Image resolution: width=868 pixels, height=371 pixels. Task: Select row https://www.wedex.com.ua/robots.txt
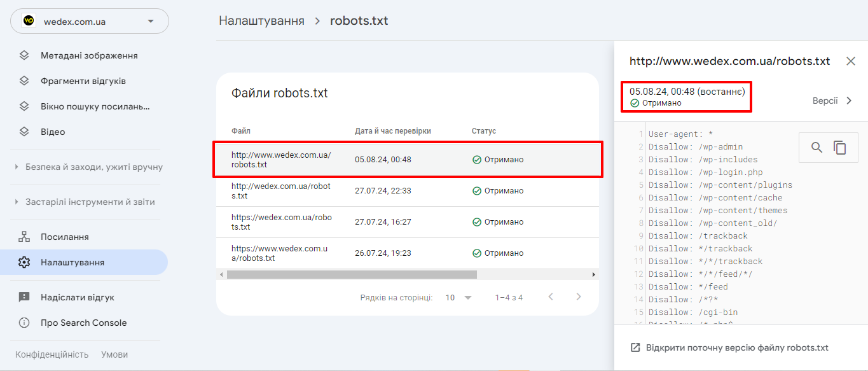point(408,253)
